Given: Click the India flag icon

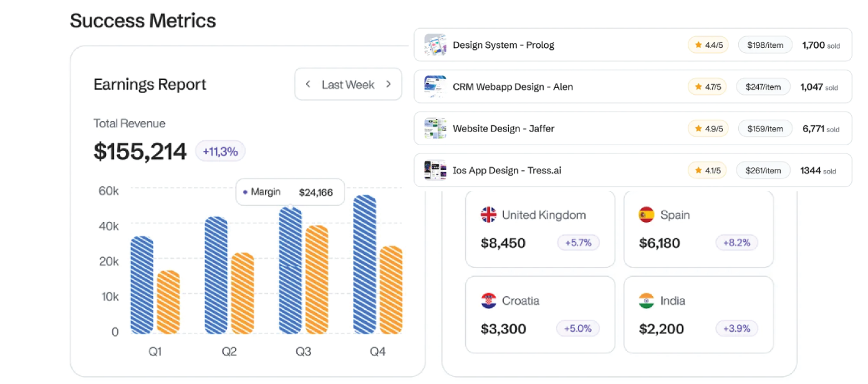Looking at the screenshot, I should [646, 301].
